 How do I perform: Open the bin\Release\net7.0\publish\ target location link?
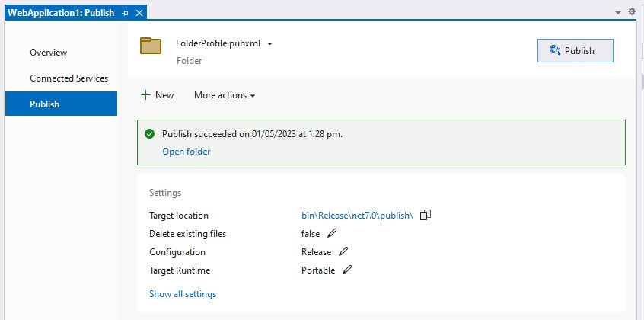coord(357,215)
